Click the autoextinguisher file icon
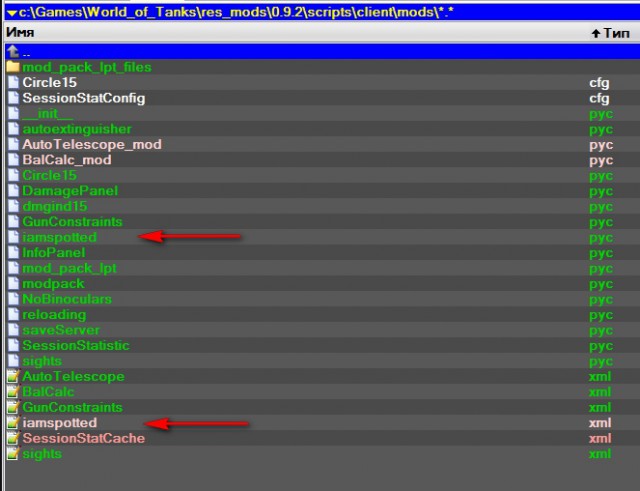Viewport: 640px width, 491px height. pyautogui.click(x=13, y=129)
